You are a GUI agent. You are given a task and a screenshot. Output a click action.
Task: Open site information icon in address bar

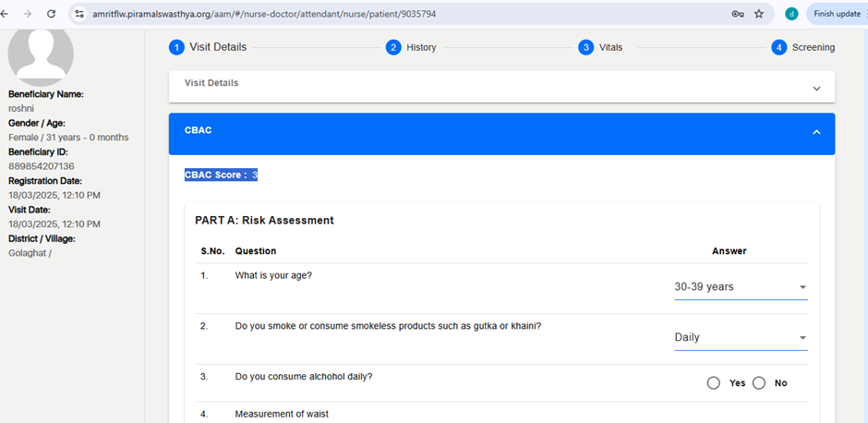[x=79, y=14]
